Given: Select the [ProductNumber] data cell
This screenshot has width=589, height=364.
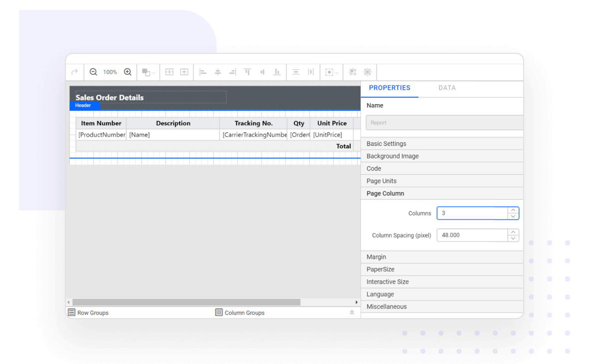Looking at the screenshot, I should pos(101,135).
